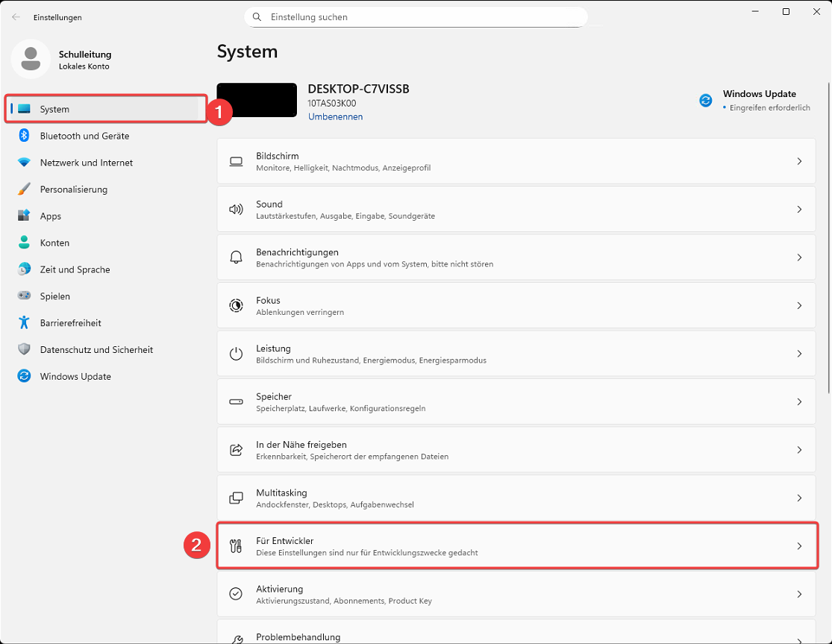Go to Personalisierung settings section
Screen dimensions: 832x644
click(73, 190)
